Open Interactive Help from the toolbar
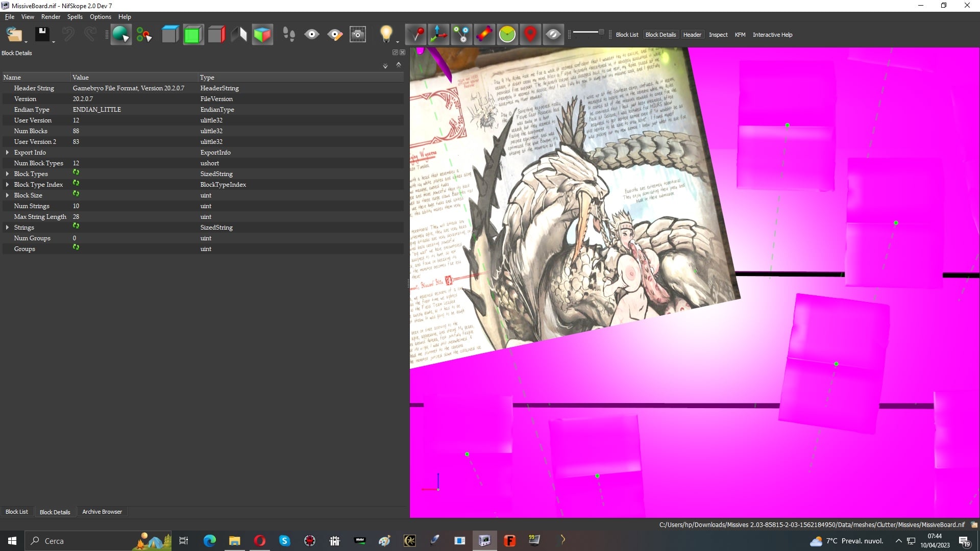Image resolution: width=980 pixels, height=551 pixels. [x=772, y=35]
